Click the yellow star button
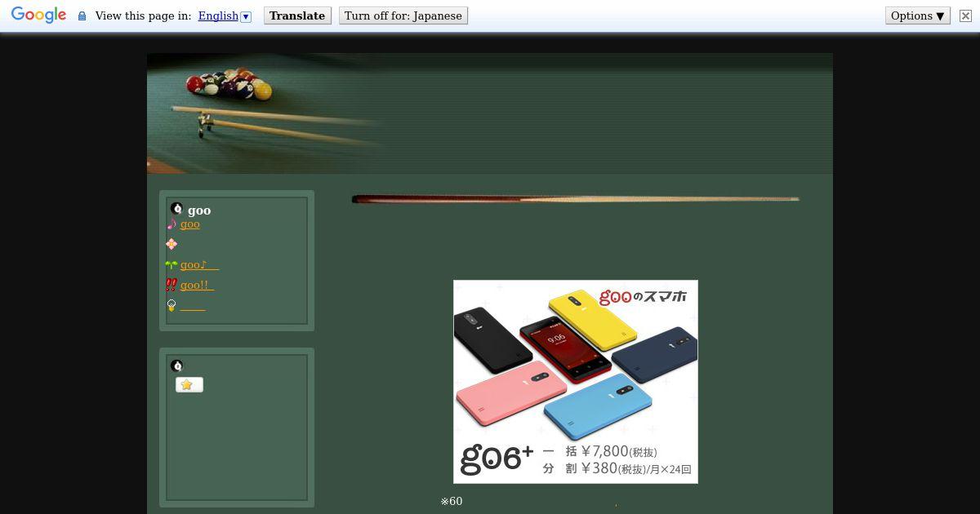Viewport: 980px width, 514px height. [x=189, y=384]
